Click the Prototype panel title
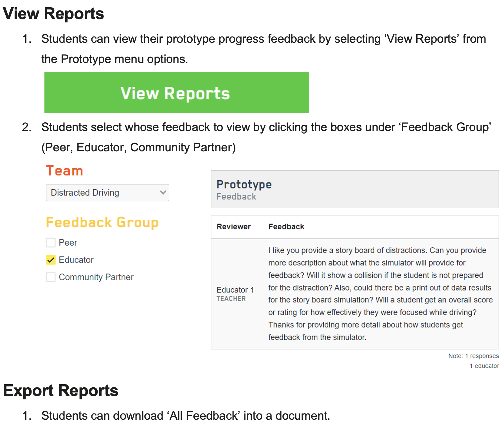The height and width of the screenshot is (427, 504). pyautogui.click(x=244, y=185)
